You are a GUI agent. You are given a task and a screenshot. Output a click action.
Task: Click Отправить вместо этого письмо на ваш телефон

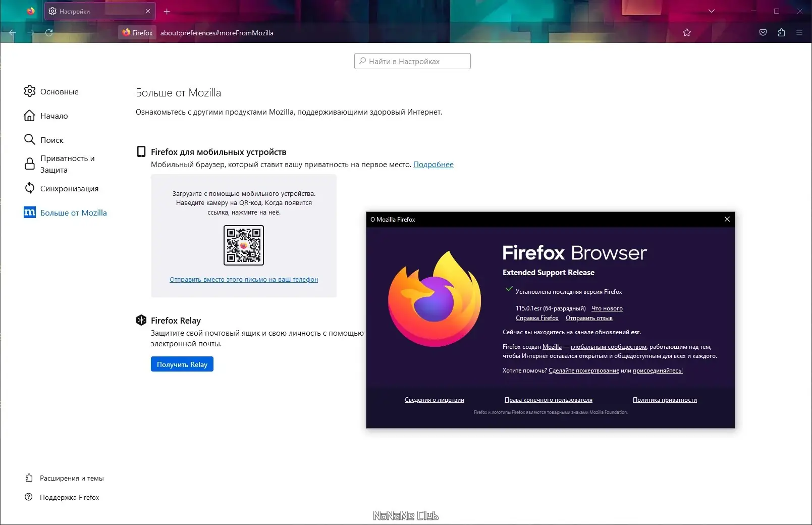(244, 279)
